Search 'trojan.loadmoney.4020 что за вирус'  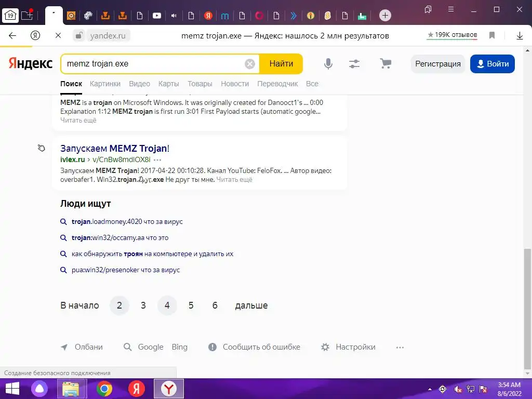coord(127,221)
